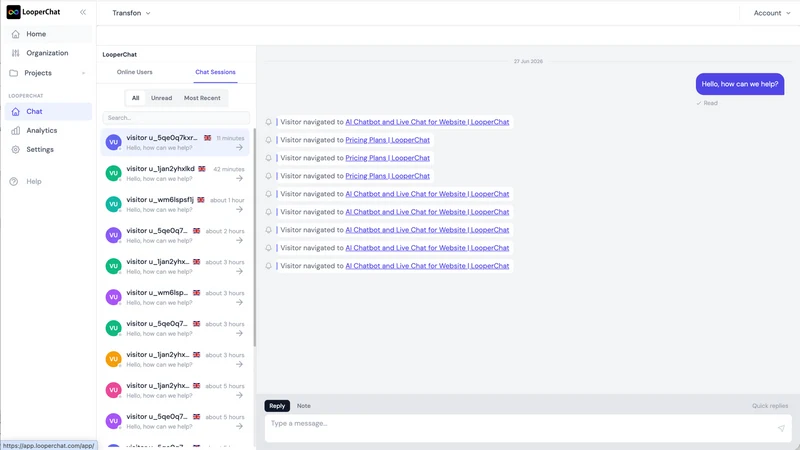Click the UK flag on the 11 minutes session
Viewport: 800px width, 450px height.
coord(207,138)
